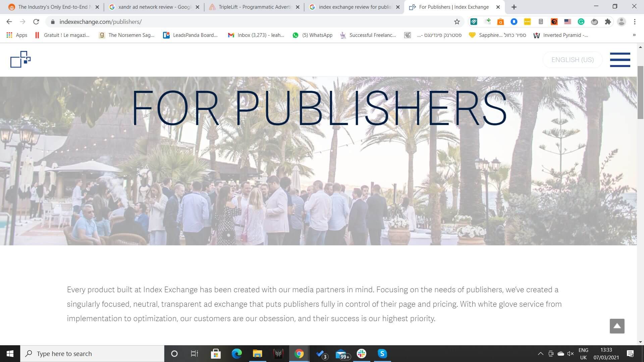
Task: Open the Windows Start menu
Action: point(10,354)
